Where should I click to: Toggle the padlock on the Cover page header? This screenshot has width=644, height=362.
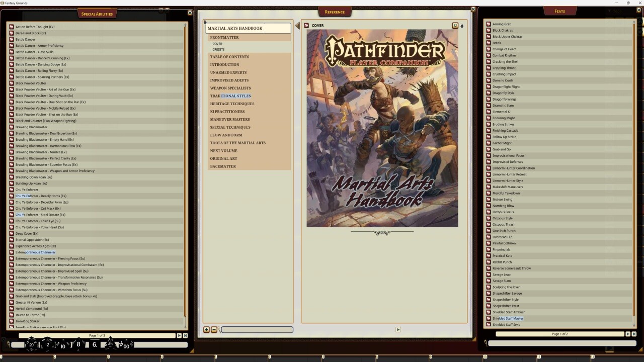(461, 25)
